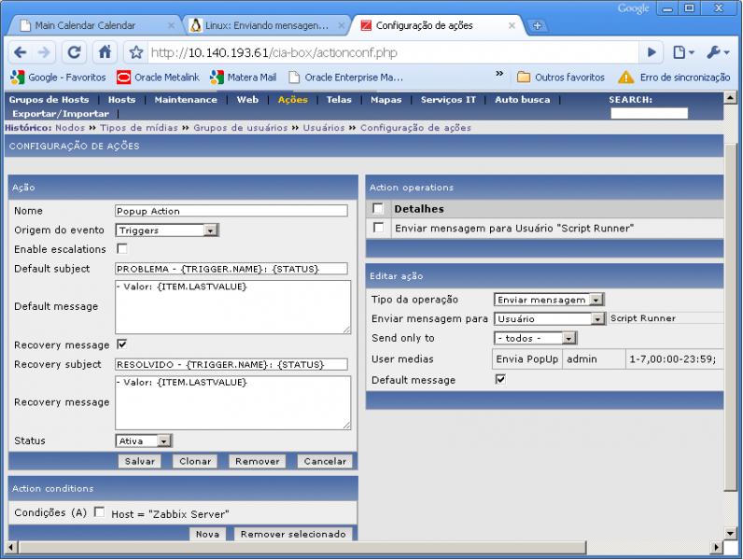The image size is (743, 560).
Task: Check Enviar mensagem para Usuário operation
Action: tap(378, 228)
